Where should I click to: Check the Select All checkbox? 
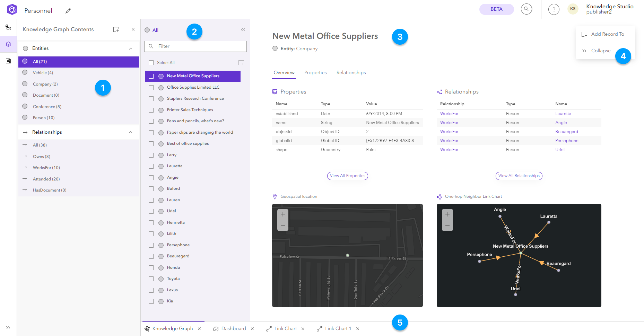pos(151,63)
